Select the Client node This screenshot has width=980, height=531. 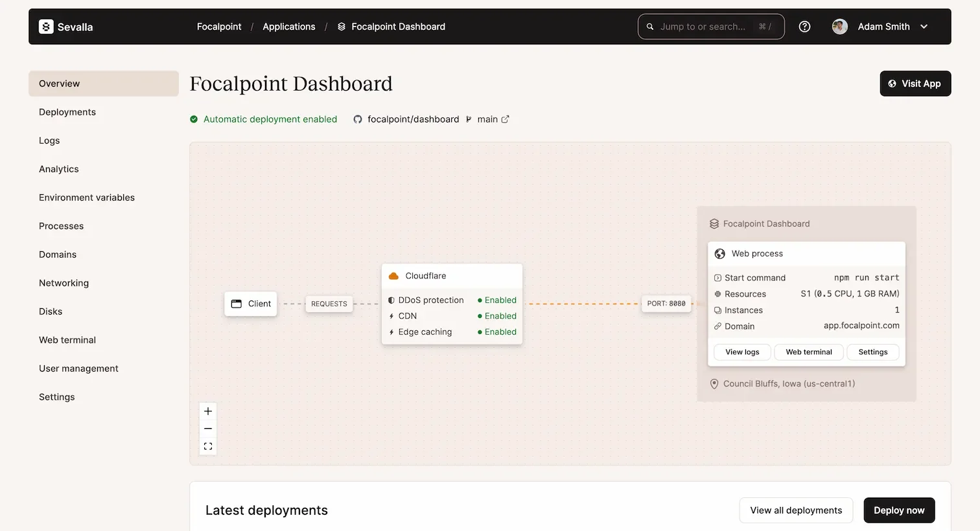(251, 304)
